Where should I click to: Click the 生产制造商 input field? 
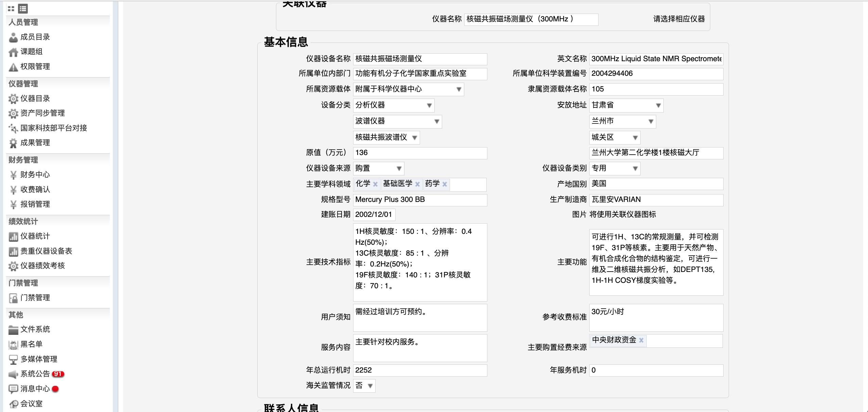pos(656,200)
